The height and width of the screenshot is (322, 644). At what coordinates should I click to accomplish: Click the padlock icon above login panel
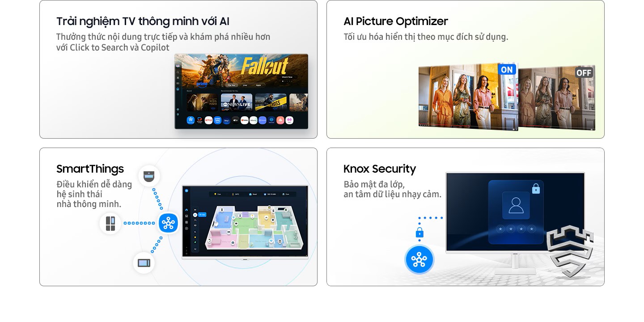[536, 188]
